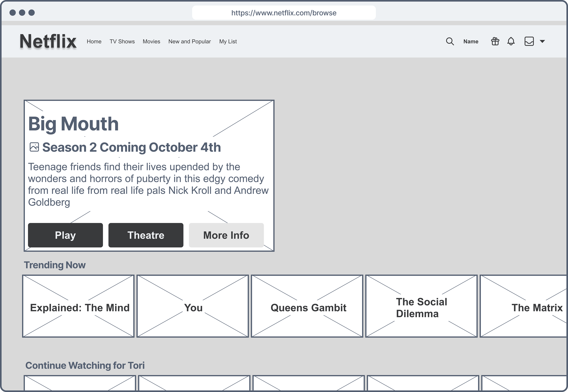Click the profile Name label
The height and width of the screenshot is (392, 568).
click(x=471, y=42)
